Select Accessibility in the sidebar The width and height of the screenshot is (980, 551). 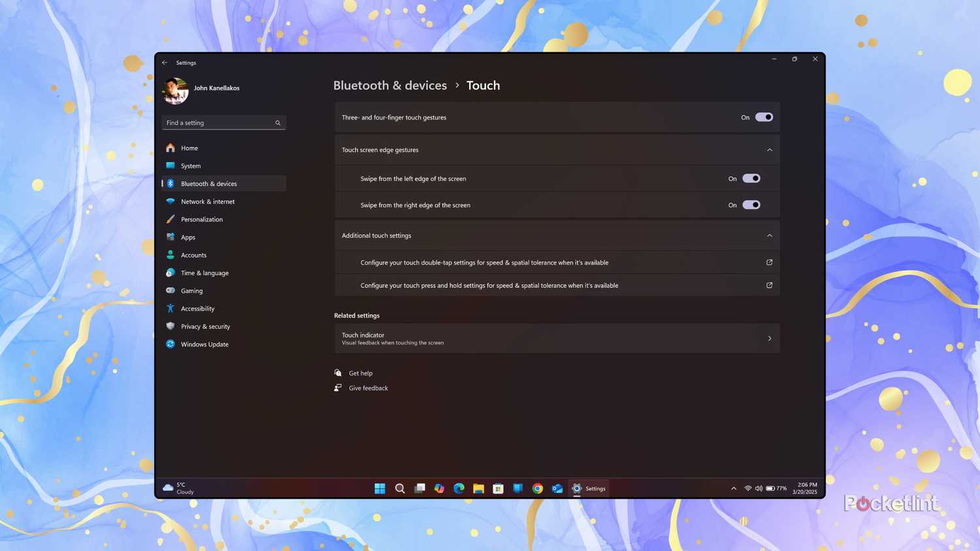click(x=197, y=309)
